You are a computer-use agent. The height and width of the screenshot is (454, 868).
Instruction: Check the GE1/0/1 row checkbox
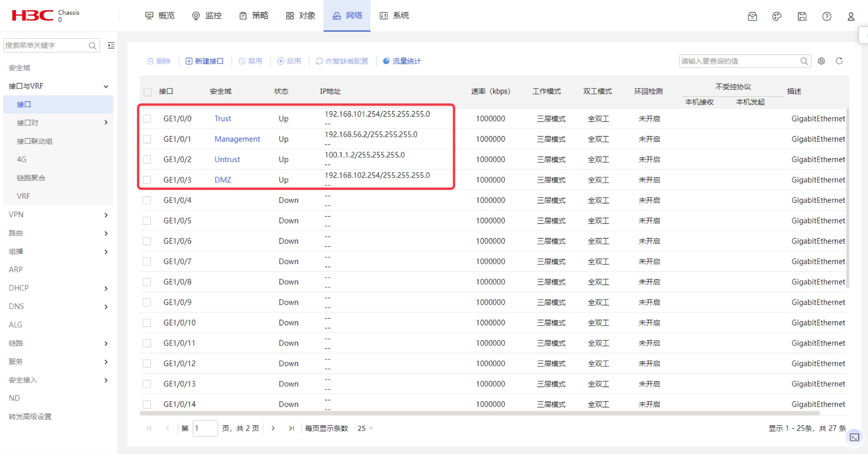(147, 139)
